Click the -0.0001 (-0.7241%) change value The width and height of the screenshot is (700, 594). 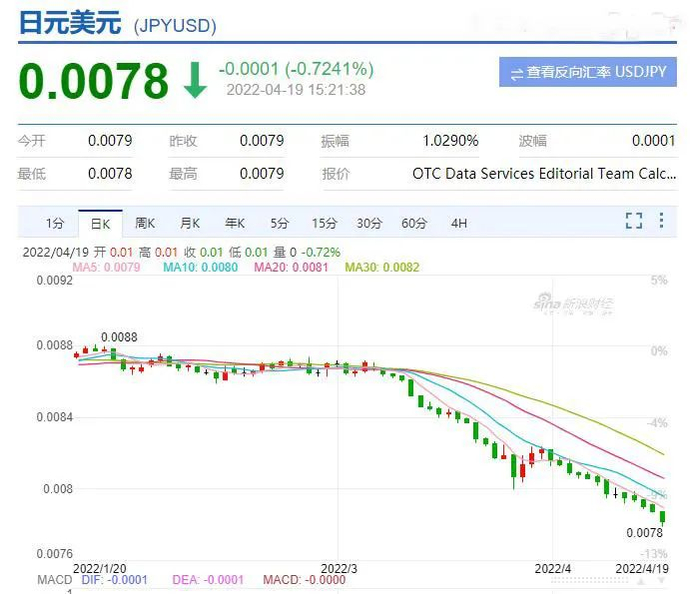click(x=296, y=69)
